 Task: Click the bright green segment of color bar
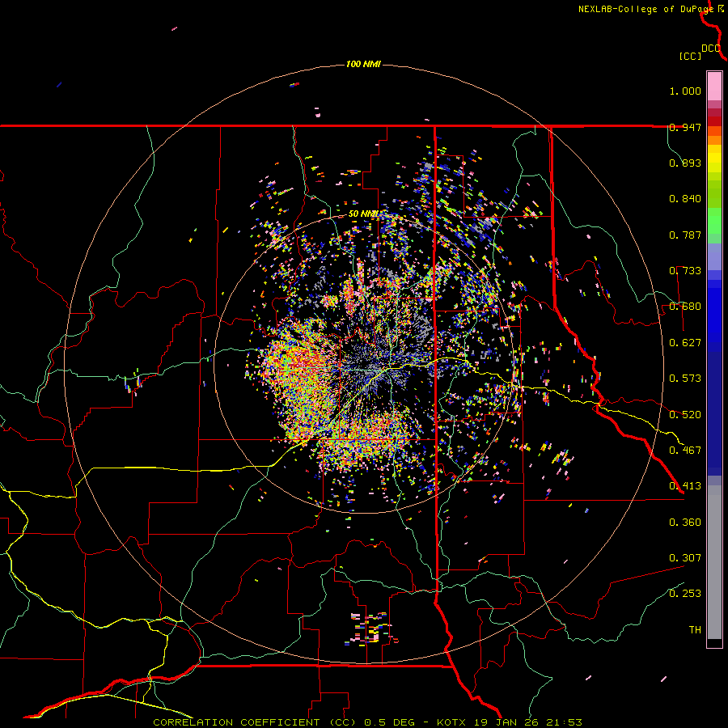tap(714, 222)
